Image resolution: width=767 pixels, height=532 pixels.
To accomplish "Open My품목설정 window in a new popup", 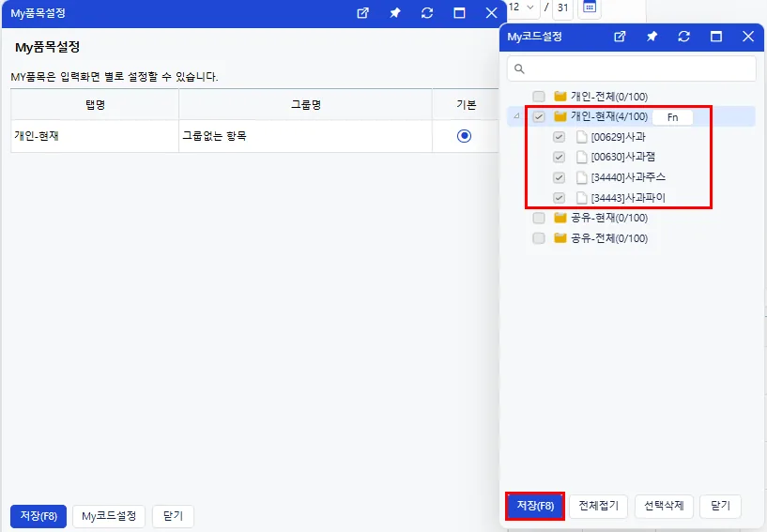I will click(362, 13).
